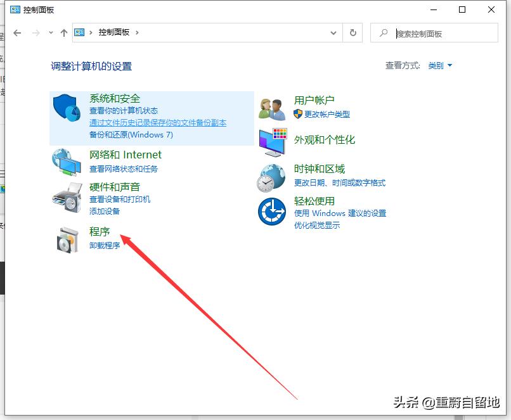Screen dimensions: 511x420
Task: Click the back navigation arrow
Action: (17, 33)
